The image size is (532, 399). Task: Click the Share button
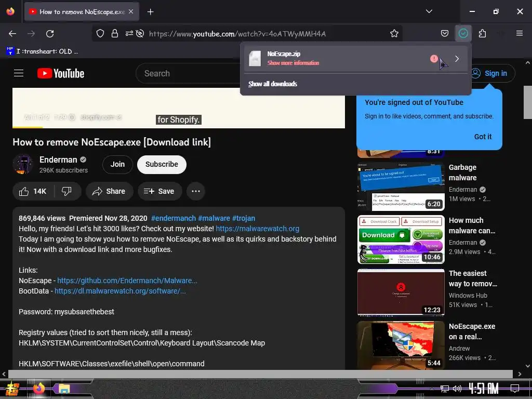109,191
